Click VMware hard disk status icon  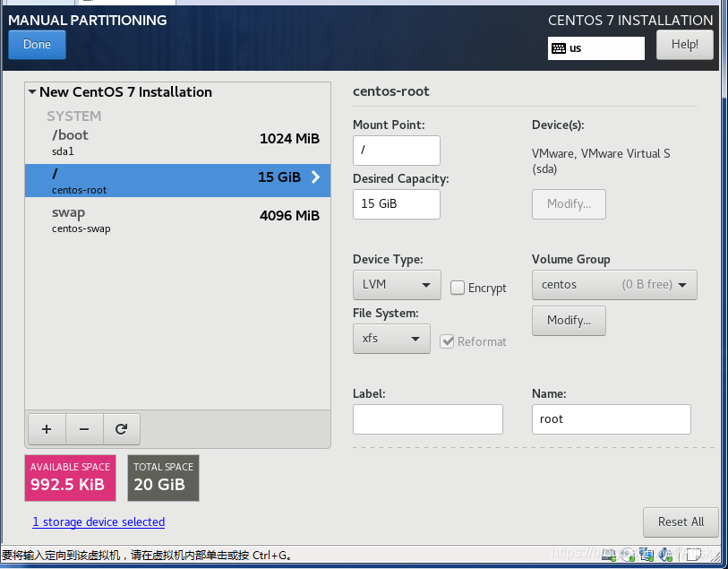(609, 554)
